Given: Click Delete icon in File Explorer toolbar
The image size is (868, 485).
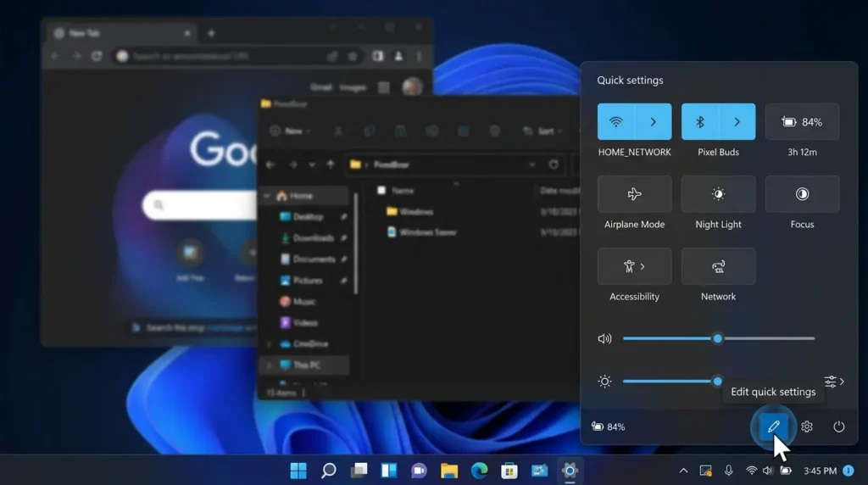Looking at the screenshot, I should 494,131.
